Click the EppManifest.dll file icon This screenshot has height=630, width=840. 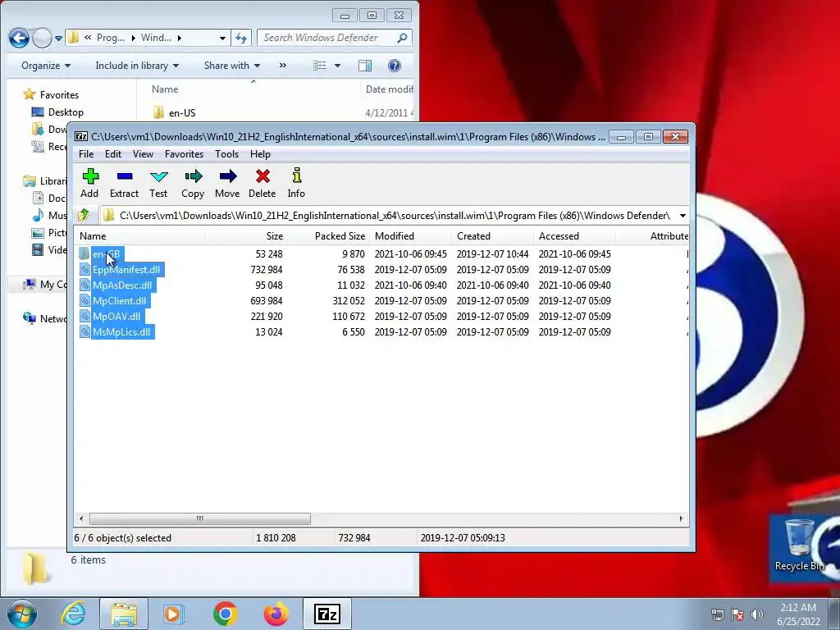84,269
